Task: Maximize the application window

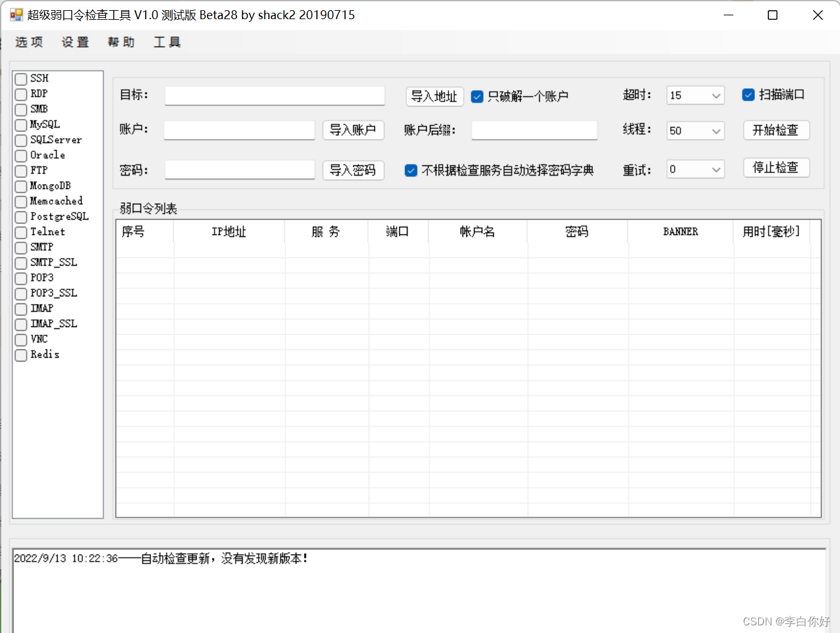Action: click(772, 15)
